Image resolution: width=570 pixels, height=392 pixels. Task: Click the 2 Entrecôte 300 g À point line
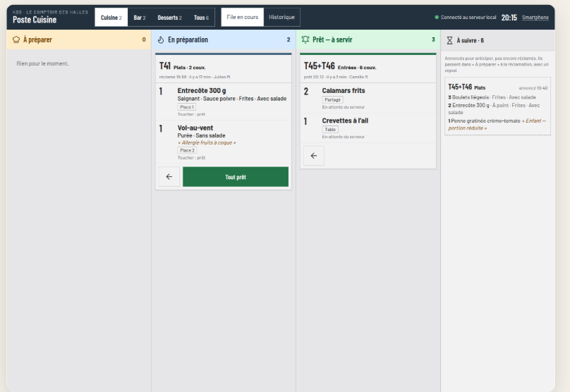click(x=494, y=109)
